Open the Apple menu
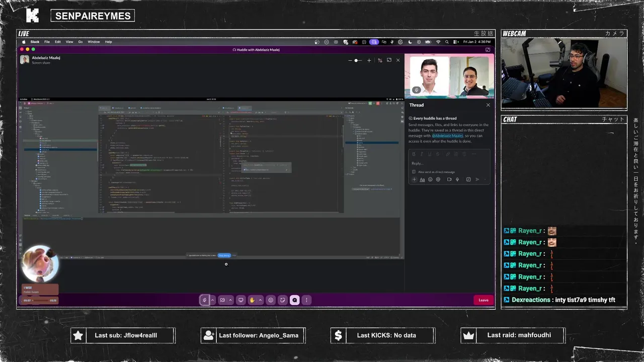Image resolution: width=644 pixels, height=362 pixels. coord(24,42)
